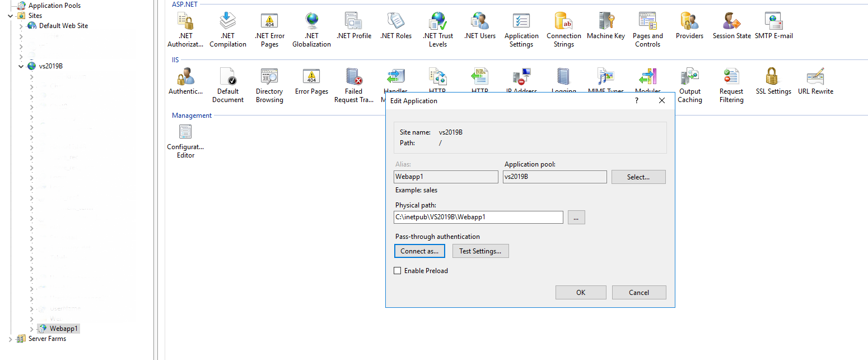The height and width of the screenshot is (360, 868).
Task: Click Select... application pool button
Action: tap(638, 177)
